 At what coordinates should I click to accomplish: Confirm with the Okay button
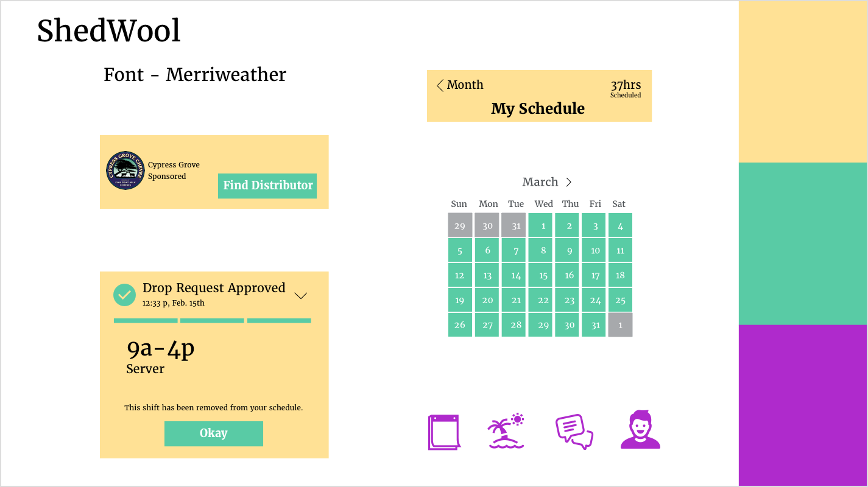(x=214, y=433)
